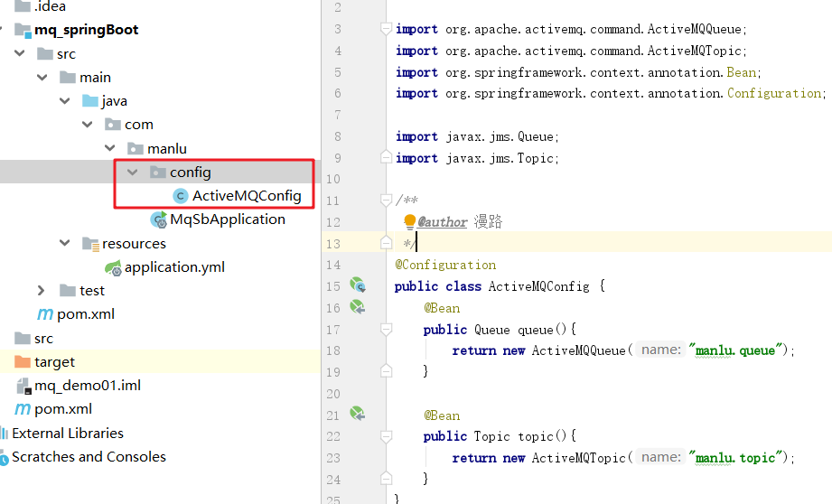Click the @author tag in Javadoc
The image size is (832, 504).
coord(442,222)
